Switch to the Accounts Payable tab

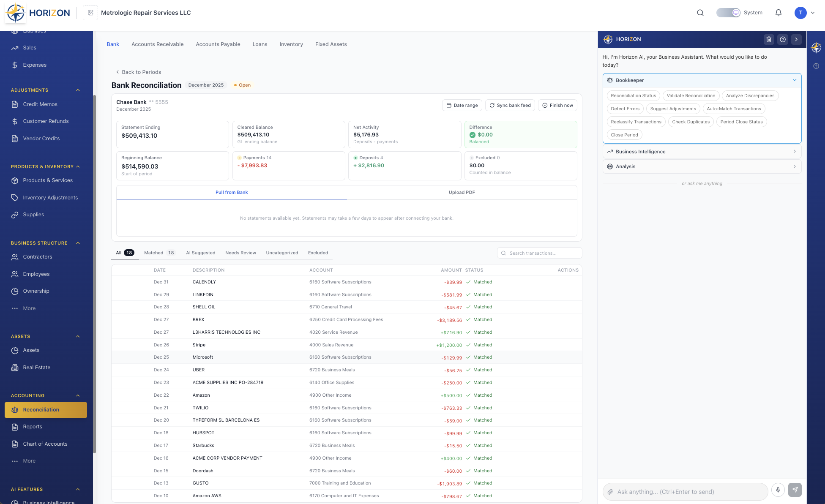pos(218,44)
